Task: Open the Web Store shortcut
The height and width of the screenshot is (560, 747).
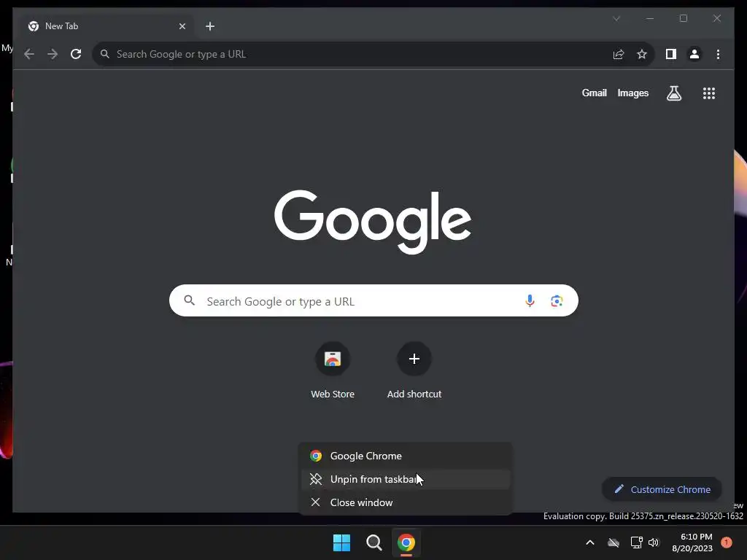Action: click(333, 370)
